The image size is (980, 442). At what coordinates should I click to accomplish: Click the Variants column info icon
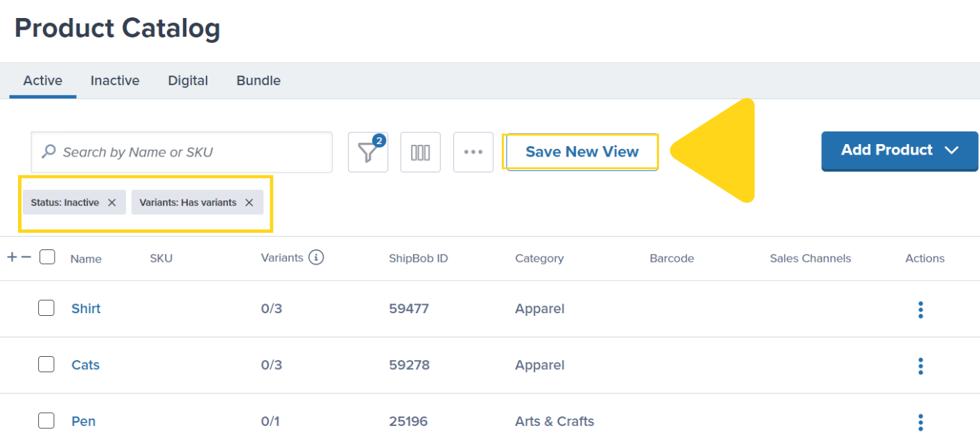[317, 257]
